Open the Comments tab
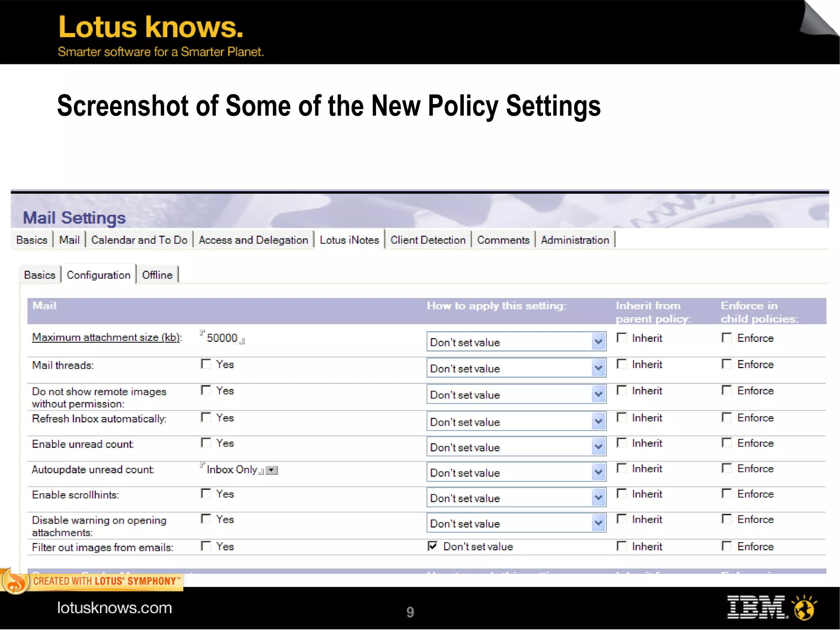Screen dimensions: 840x630 click(503, 240)
